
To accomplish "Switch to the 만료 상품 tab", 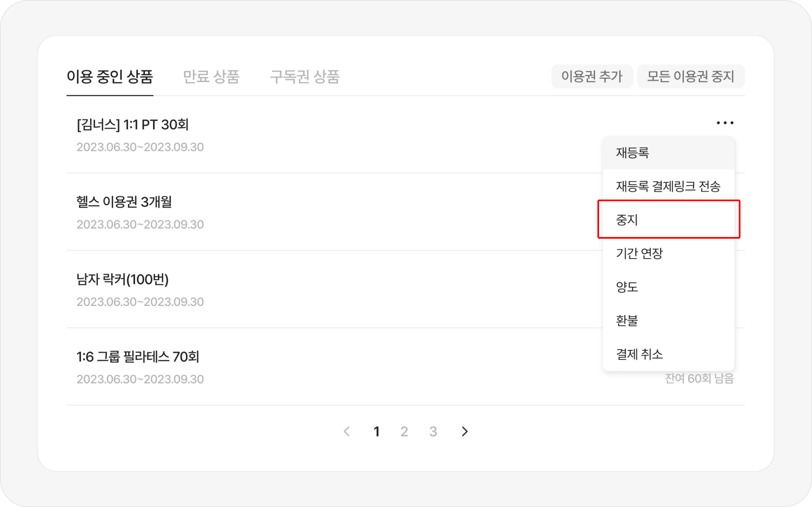I will pyautogui.click(x=211, y=77).
